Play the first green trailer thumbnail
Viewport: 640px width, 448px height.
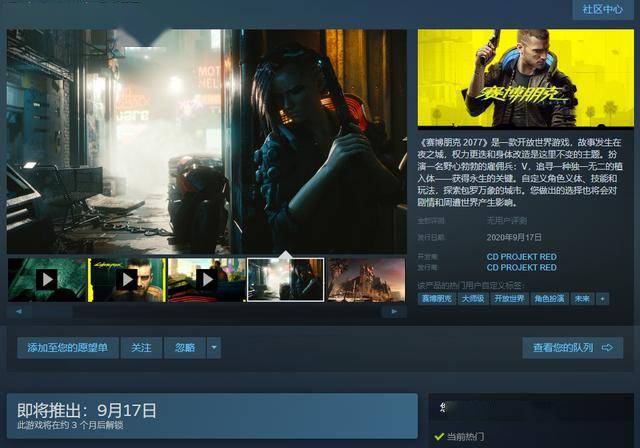coord(47,280)
